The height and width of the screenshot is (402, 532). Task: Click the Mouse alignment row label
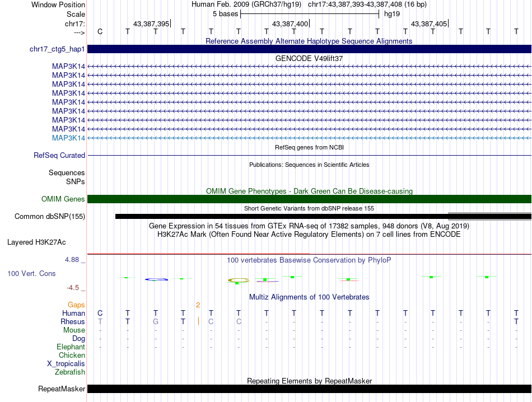pos(74,330)
